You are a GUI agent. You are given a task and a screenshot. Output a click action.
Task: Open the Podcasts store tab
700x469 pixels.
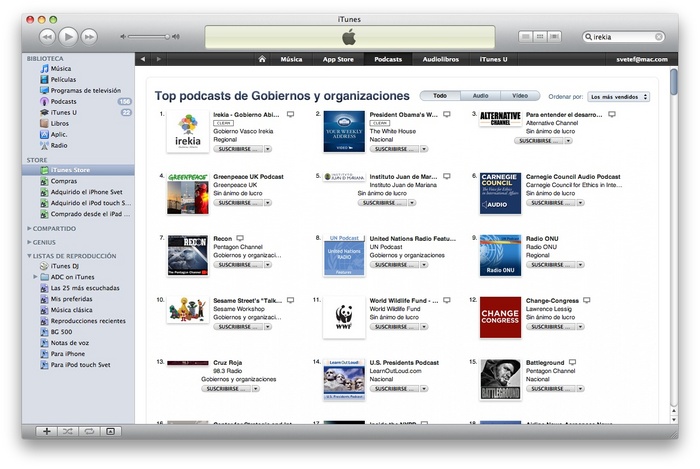(388, 59)
